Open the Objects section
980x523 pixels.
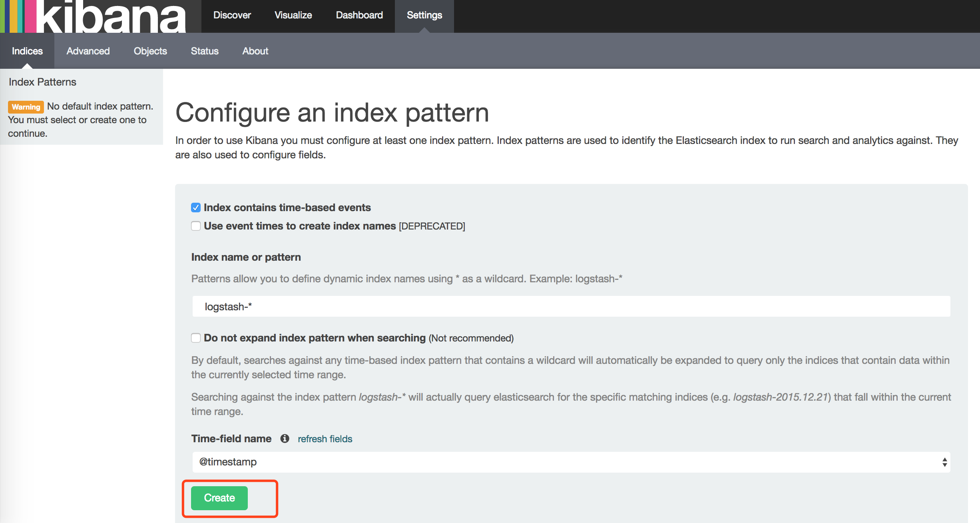pyautogui.click(x=150, y=51)
